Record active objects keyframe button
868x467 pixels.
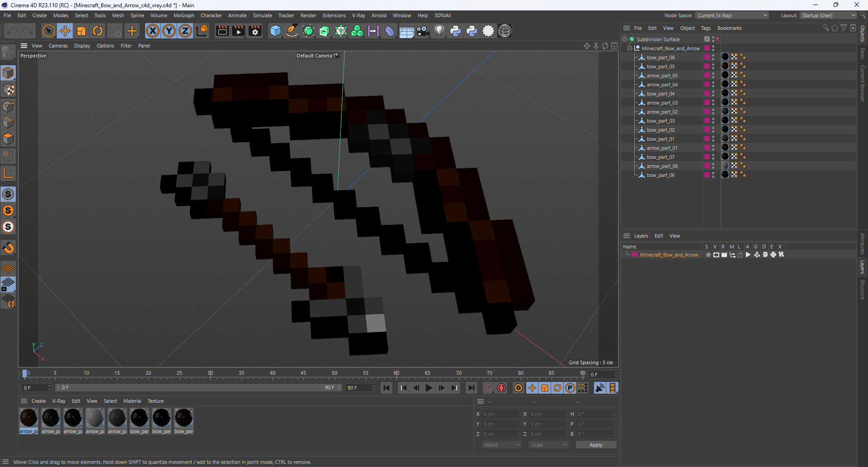click(x=489, y=388)
